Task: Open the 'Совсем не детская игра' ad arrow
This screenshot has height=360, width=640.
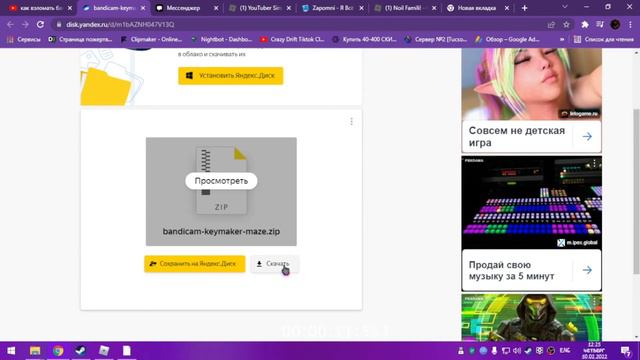Action: [587, 136]
